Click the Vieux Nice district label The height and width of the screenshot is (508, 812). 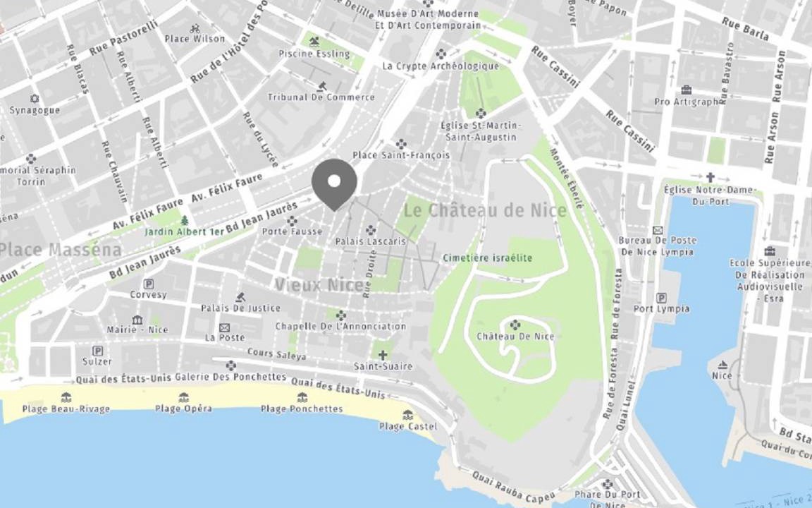coord(319,286)
